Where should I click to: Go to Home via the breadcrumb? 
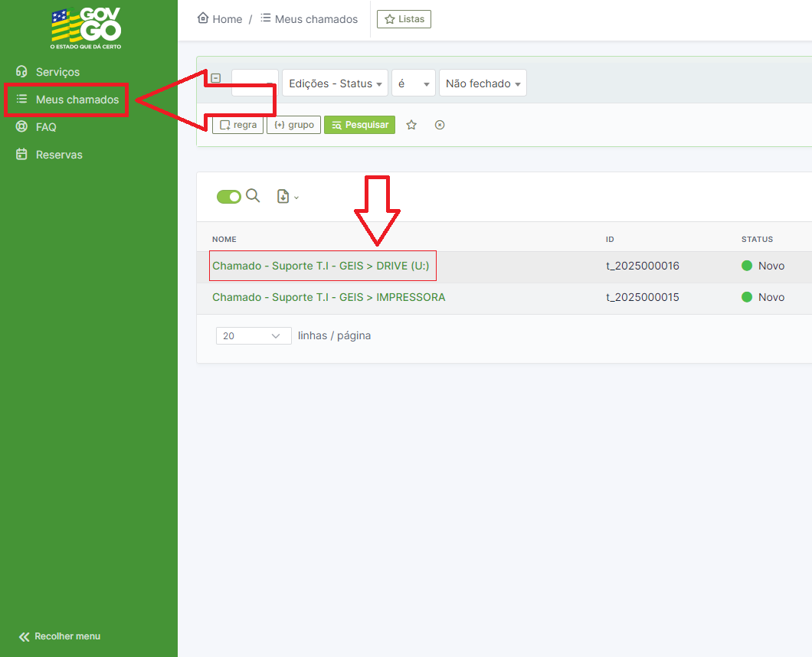[x=220, y=19]
